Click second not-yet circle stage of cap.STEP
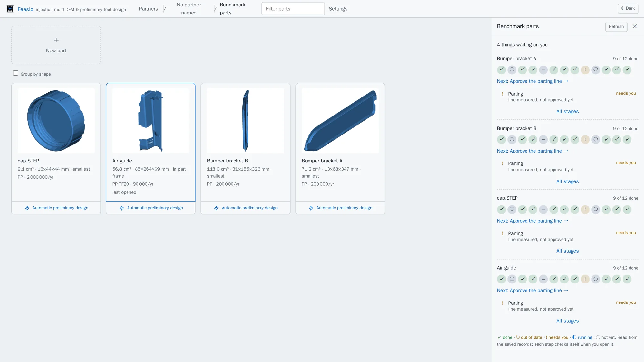The height and width of the screenshot is (362, 644). pyautogui.click(x=596, y=209)
